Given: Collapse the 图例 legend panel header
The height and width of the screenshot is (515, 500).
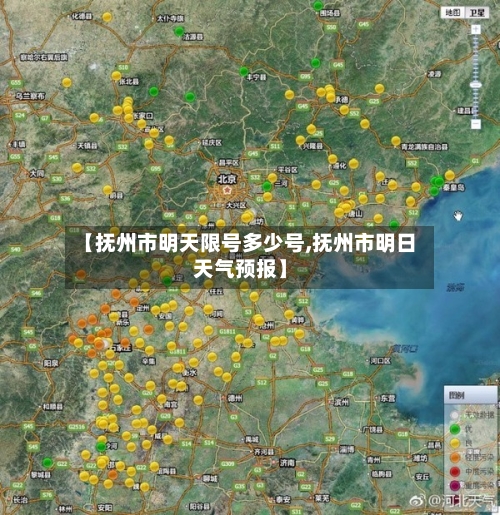Looking at the screenshot, I should pyautogui.click(x=470, y=395).
